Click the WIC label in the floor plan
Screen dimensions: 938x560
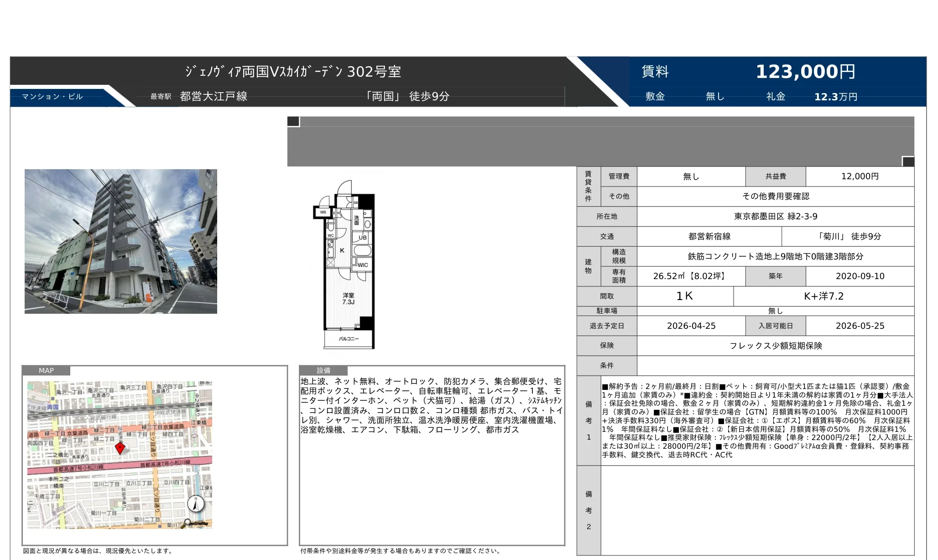point(363,264)
